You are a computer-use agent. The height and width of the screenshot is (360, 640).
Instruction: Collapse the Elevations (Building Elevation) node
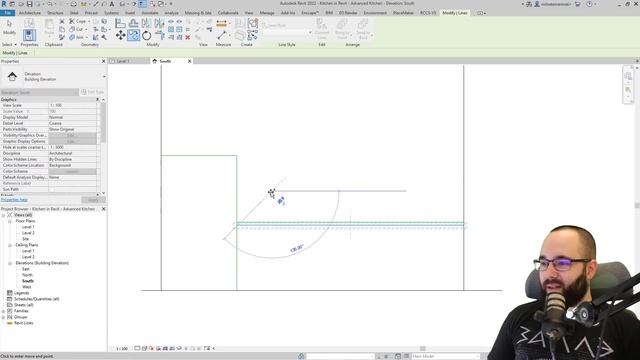pos(10,263)
